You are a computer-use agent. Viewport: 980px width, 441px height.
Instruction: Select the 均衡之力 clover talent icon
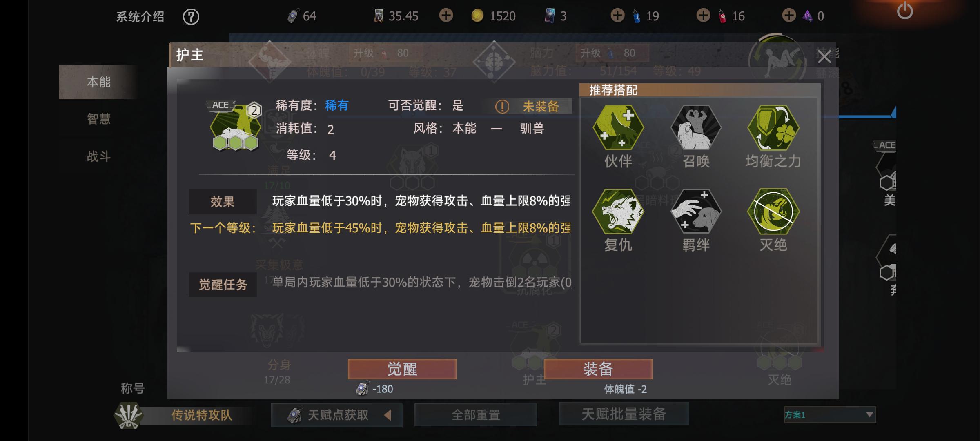(x=773, y=128)
